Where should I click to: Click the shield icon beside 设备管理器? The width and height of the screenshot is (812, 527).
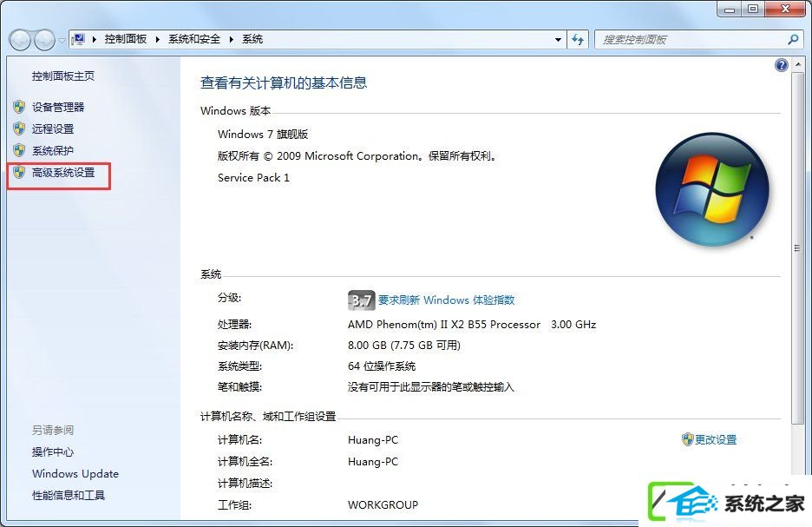tap(19, 107)
